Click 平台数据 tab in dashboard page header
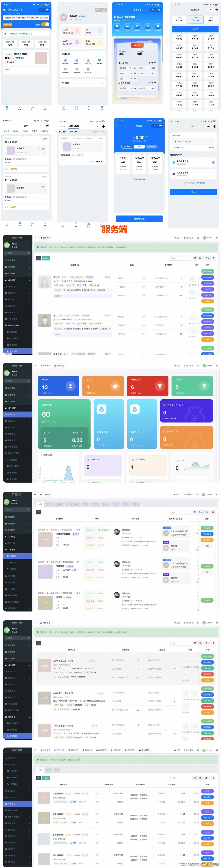Image resolution: width=222 pixels, height=868 pixels. pos(59,366)
